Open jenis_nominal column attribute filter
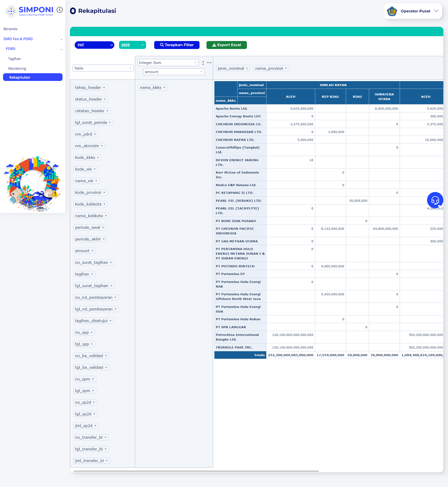This screenshot has width=448, height=487. point(247,69)
